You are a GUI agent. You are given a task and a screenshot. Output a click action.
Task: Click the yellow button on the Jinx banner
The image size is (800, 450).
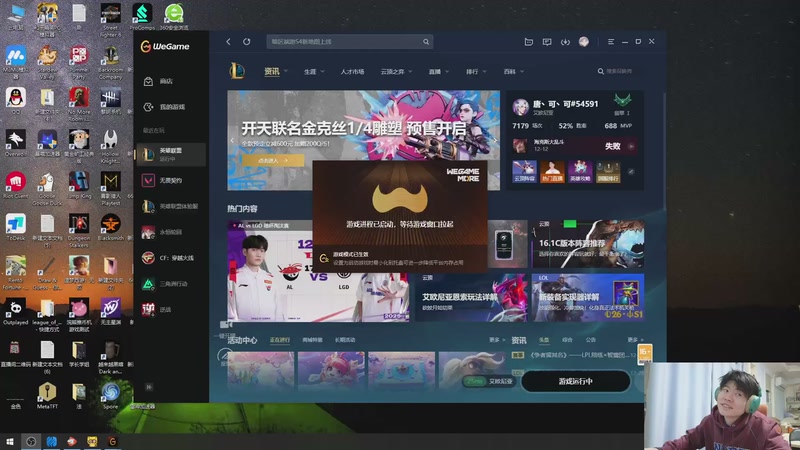pyautogui.click(x=273, y=160)
